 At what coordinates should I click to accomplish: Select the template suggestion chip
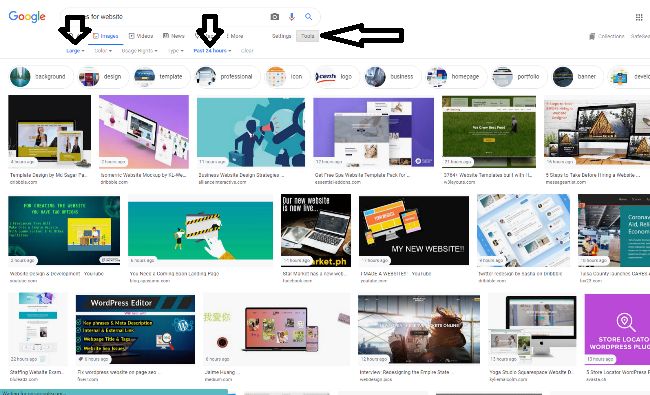161,77
